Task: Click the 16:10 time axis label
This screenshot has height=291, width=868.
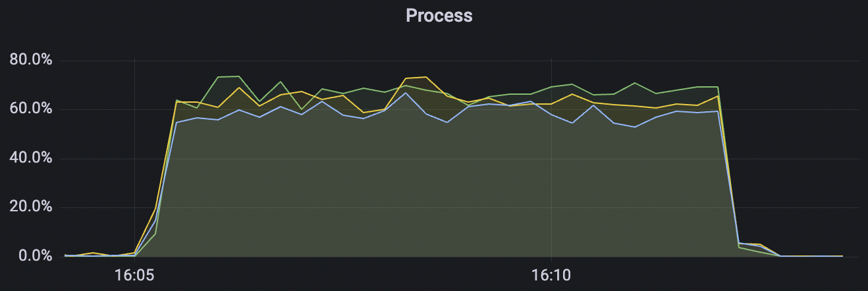Action: pos(551,273)
